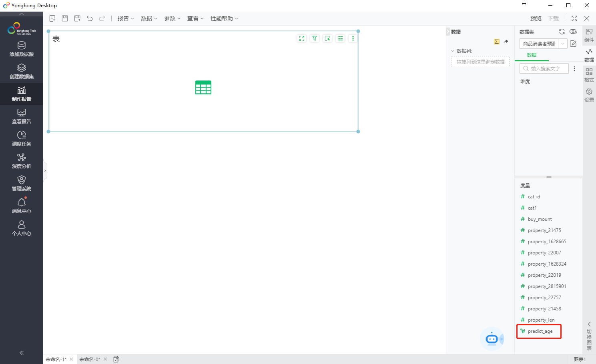The image size is (596, 364).
Task: Click the new report icon in toolbar
Action: click(x=52, y=18)
